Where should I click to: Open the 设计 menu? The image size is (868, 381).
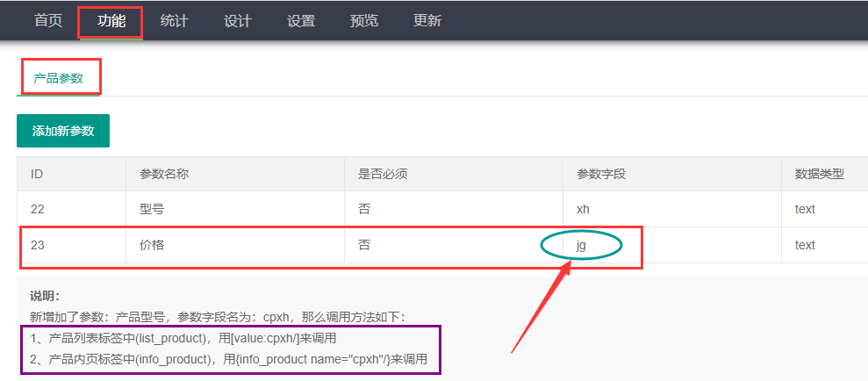click(x=238, y=20)
